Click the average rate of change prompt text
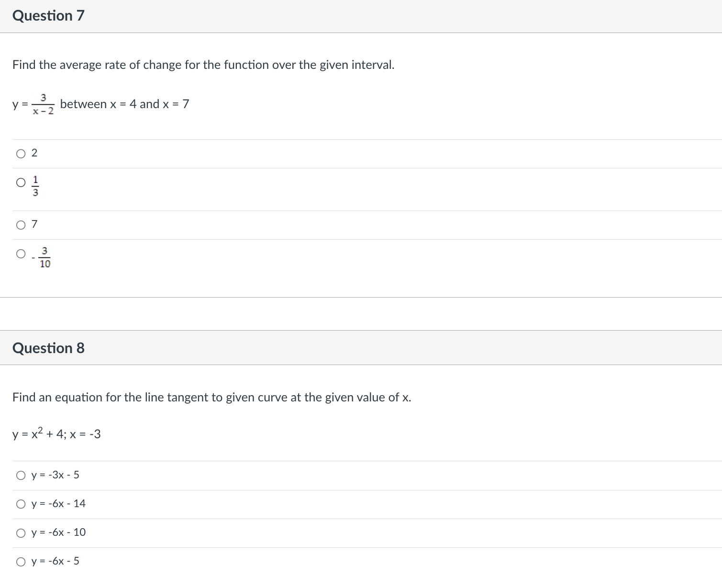Screen dimensions: 722x588 click(x=203, y=65)
